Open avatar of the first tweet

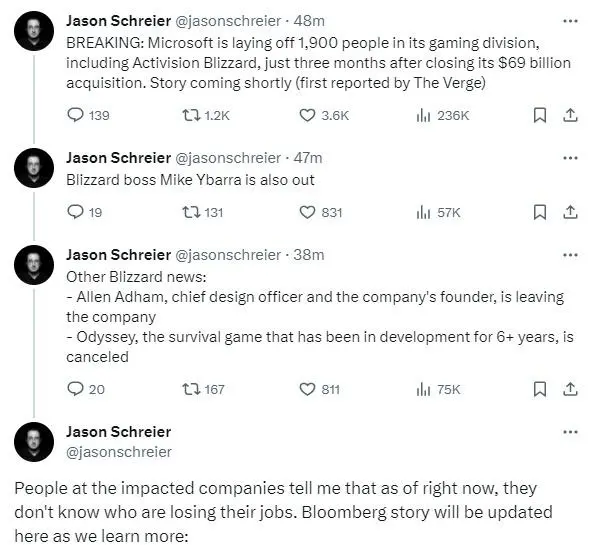pos(34,31)
